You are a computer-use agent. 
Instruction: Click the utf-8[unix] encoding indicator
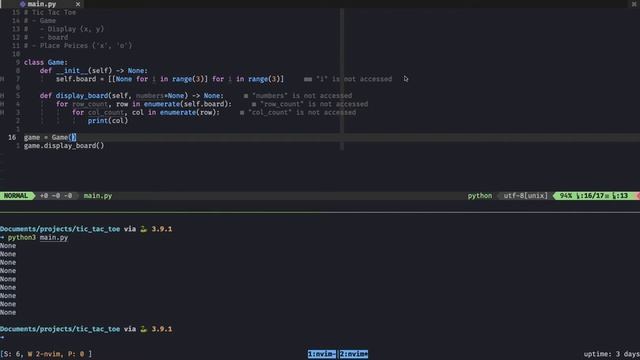pos(525,196)
